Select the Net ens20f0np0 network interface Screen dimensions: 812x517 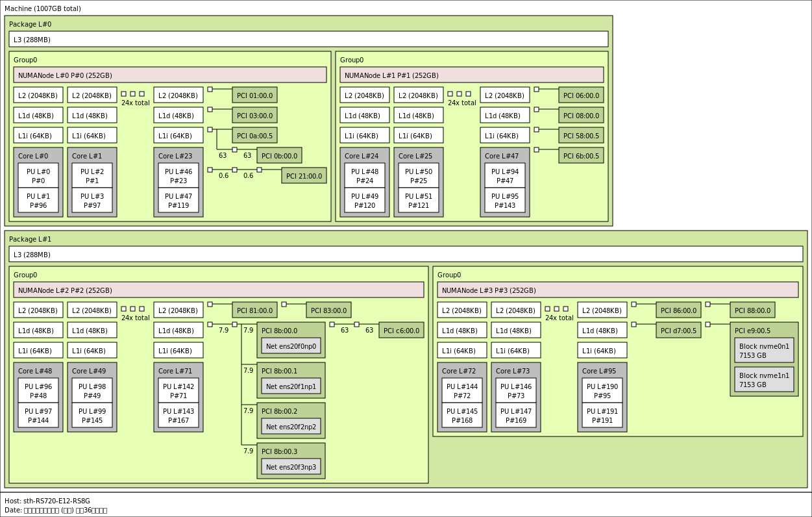pos(291,346)
